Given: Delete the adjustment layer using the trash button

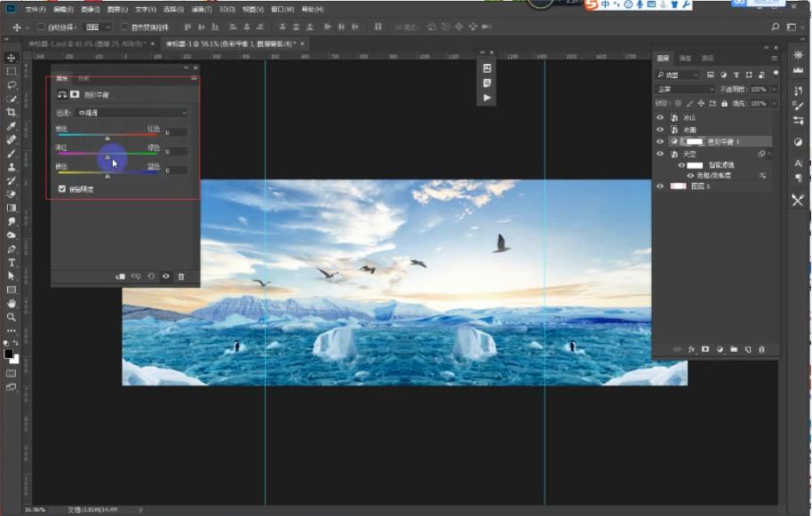Looking at the screenshot, I should point(180,276).
